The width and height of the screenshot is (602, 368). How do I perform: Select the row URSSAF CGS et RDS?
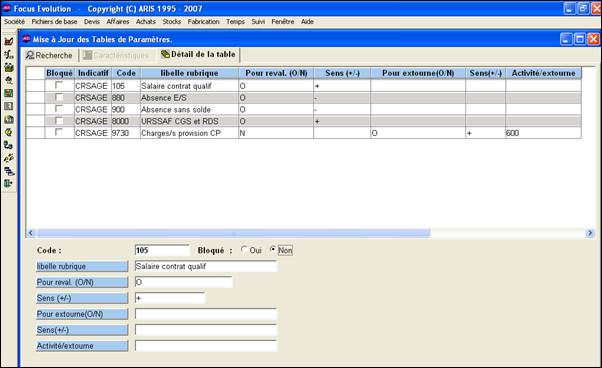click(303, 121)
